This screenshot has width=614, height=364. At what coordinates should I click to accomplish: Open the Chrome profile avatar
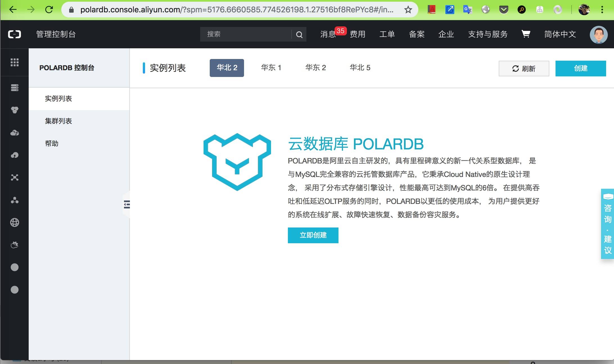[x=584, y=10]
